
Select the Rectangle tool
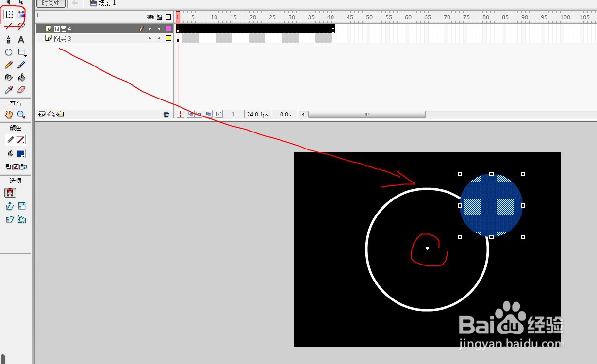(21, 52)
